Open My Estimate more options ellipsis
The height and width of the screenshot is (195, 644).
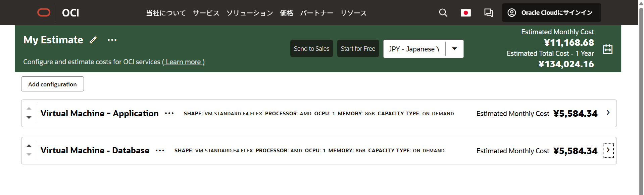[112, 40]
